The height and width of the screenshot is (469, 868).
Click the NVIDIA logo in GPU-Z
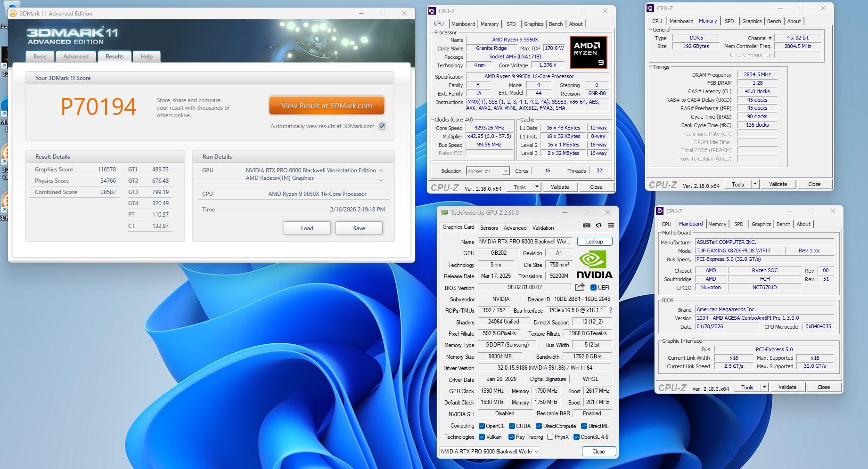[594, 264]
